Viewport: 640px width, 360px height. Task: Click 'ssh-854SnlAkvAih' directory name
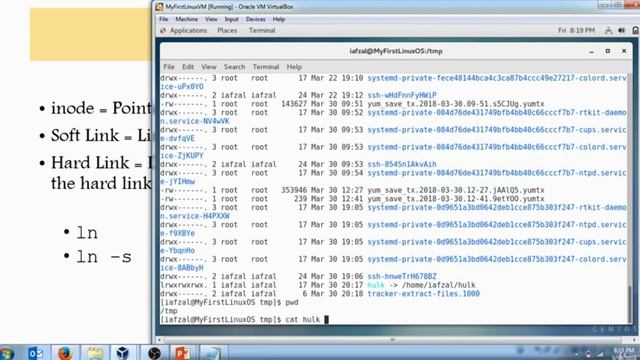[402, 164]
